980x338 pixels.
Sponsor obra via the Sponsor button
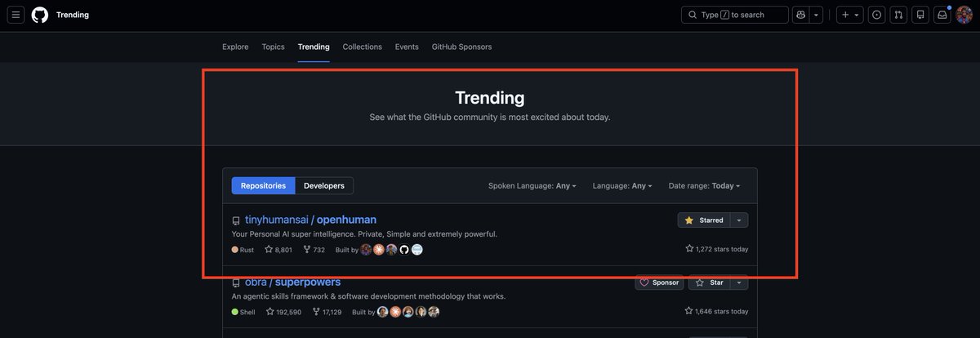659,282
